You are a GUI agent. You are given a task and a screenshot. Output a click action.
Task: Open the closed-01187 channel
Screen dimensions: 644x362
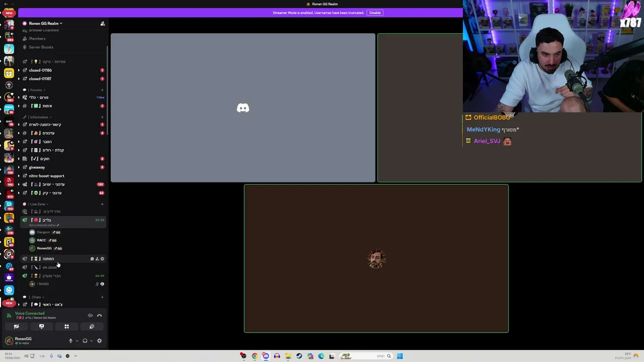tap(40, 79)
